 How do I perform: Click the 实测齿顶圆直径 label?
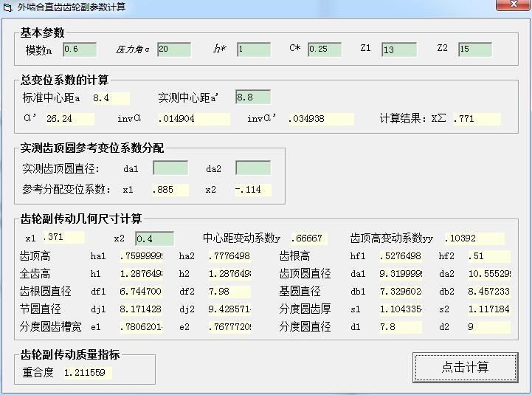tap(61, 169)
